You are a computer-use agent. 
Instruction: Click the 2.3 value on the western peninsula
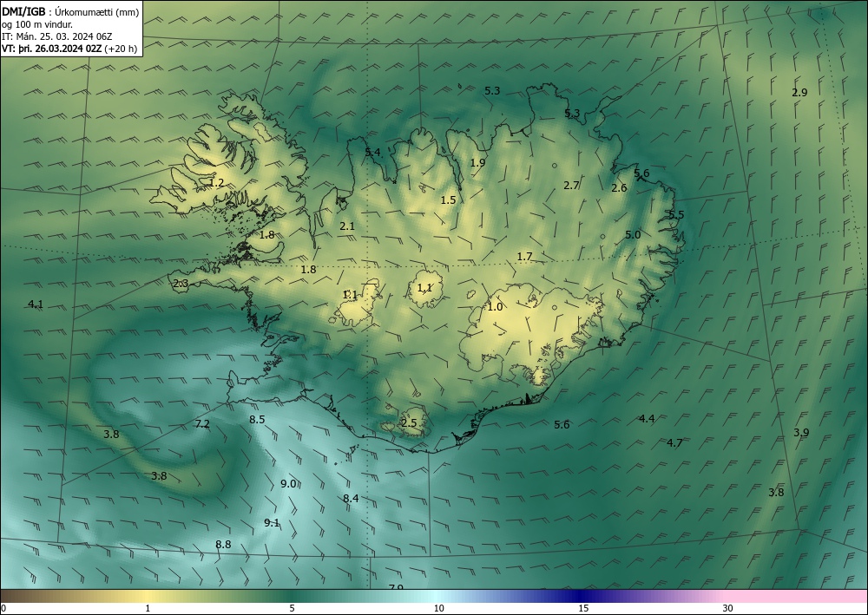click(181, 284)
